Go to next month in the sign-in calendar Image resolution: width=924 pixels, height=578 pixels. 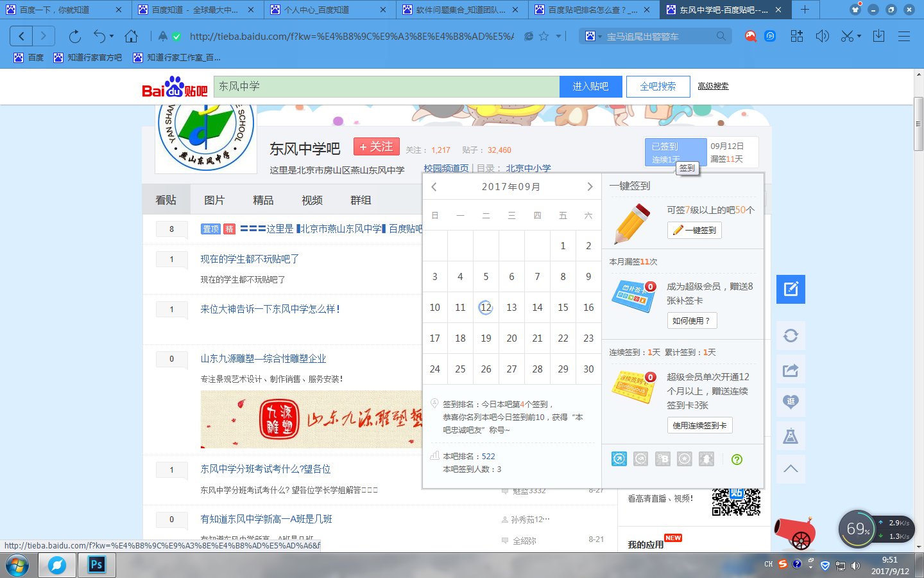(x=590, y=186)
